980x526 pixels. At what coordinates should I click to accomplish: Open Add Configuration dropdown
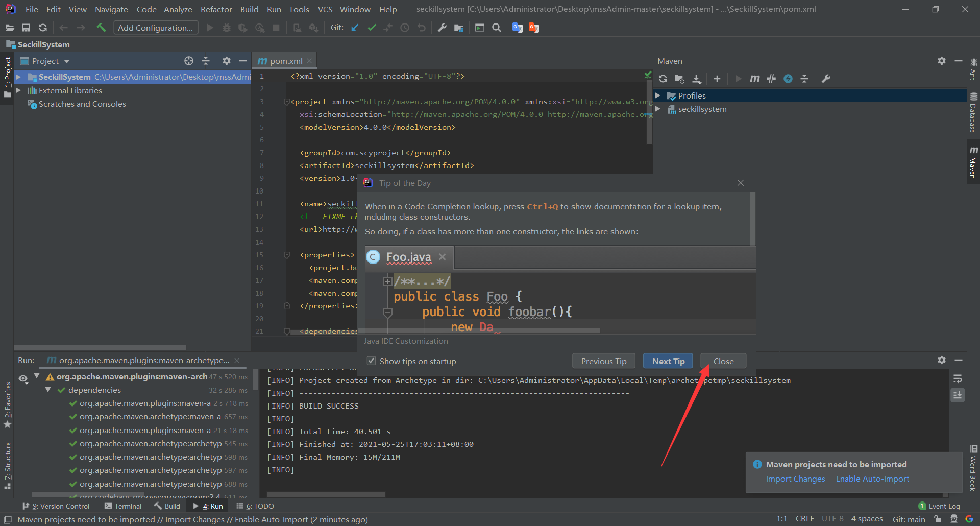(x=156, y=28)
